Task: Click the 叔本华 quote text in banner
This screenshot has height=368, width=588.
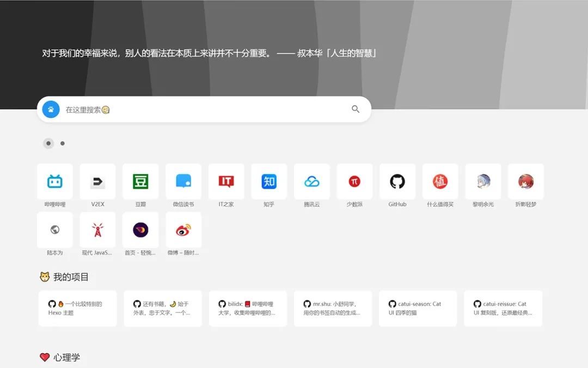Action: tap(209, 53)
